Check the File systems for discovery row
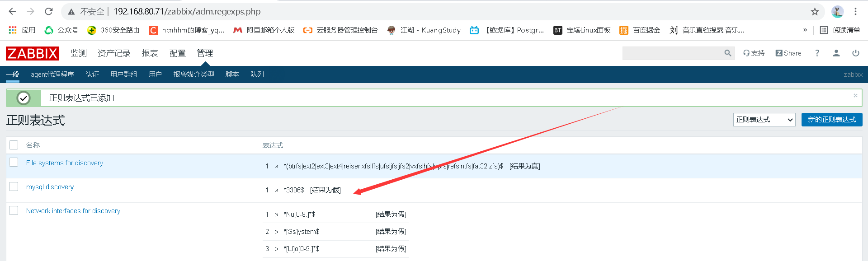This screenshot has height=261, width=868. click(14, 162)
